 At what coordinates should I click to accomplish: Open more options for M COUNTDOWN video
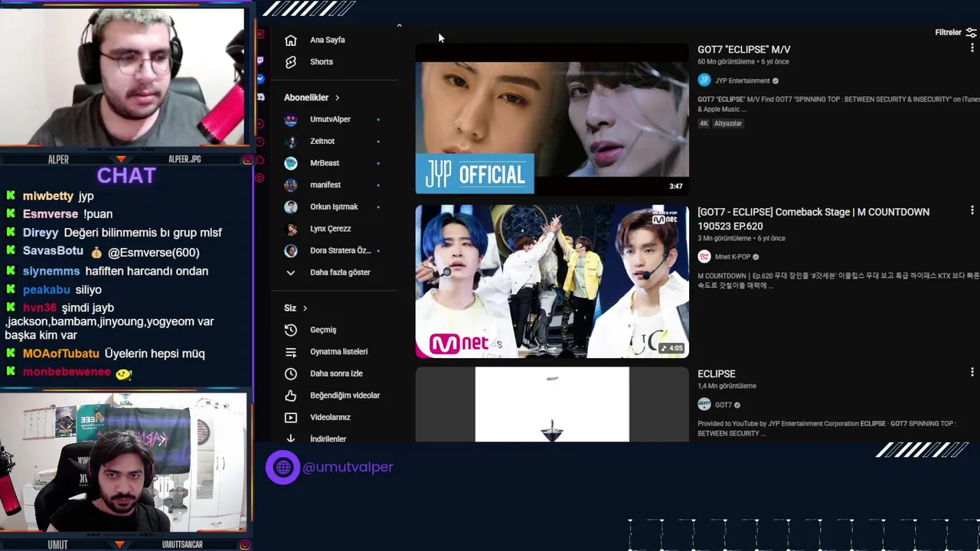tap(972, 210)
